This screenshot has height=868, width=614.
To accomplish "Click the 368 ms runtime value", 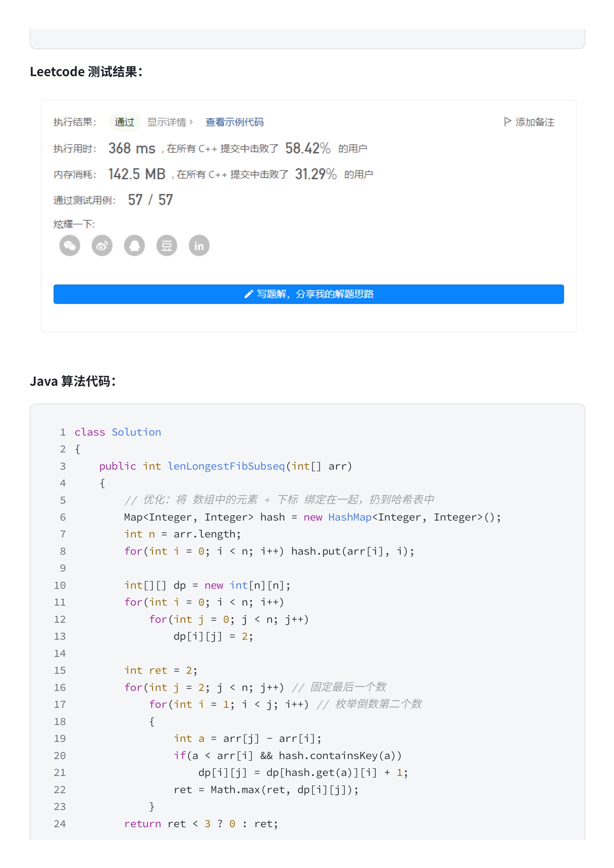I will click(x=131, y=148).
